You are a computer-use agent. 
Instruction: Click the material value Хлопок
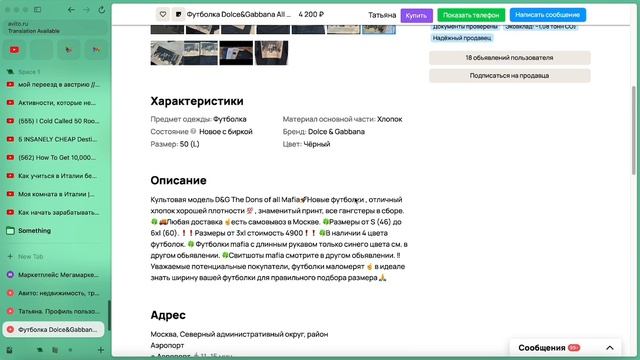pyautogui.click(x=389, y=119)
